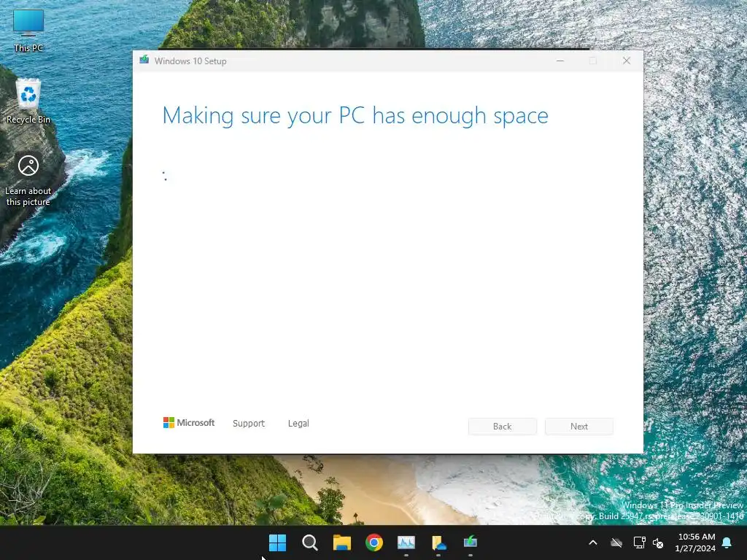Open the muted volume tray icon
The width and height of the screenshot is (747, 560).
[x=658, y=542]
